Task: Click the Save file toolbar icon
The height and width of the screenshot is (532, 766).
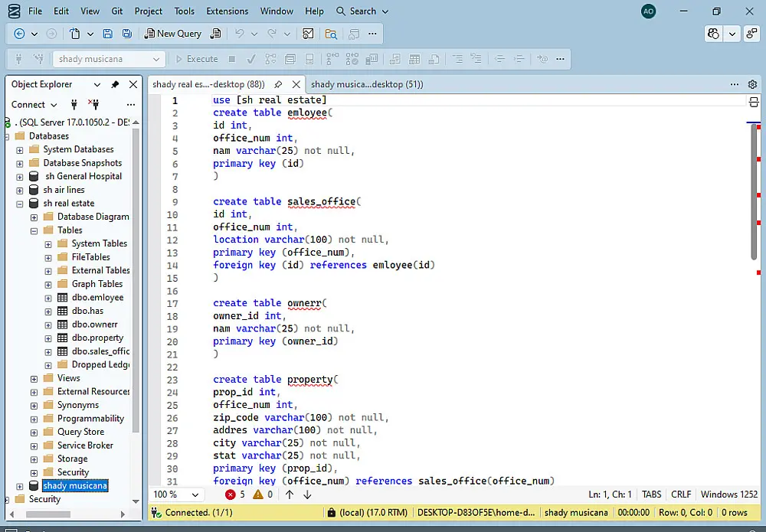Action: (x=107, y=34)
